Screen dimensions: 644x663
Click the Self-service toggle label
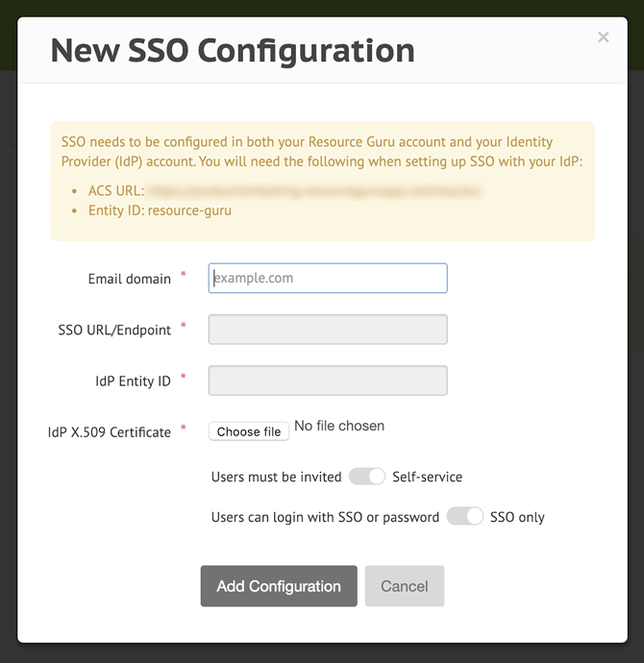[x=427, y=477]
